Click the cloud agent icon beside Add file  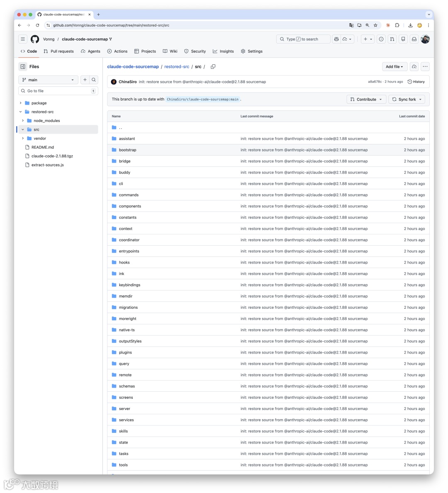[x=414, y=67]
